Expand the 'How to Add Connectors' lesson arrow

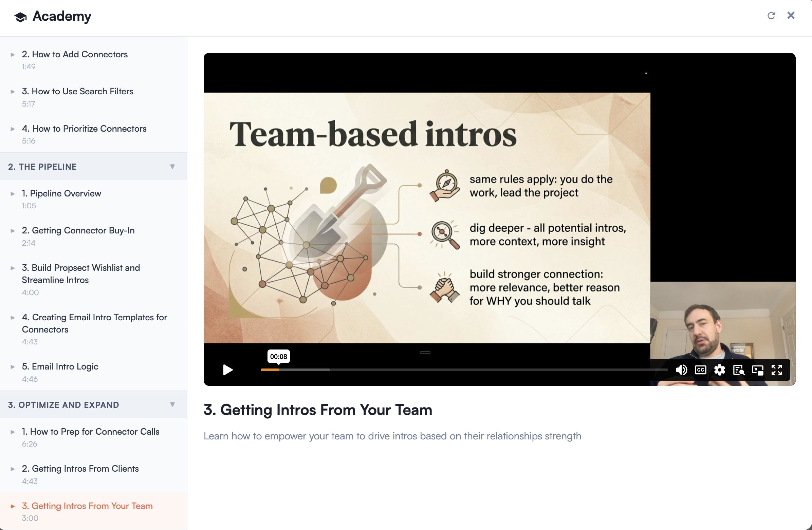(13, 54)
